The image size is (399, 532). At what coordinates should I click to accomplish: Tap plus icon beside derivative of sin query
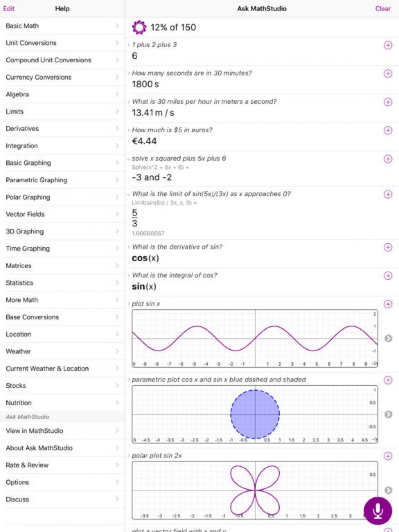click(x=387, y=247)
